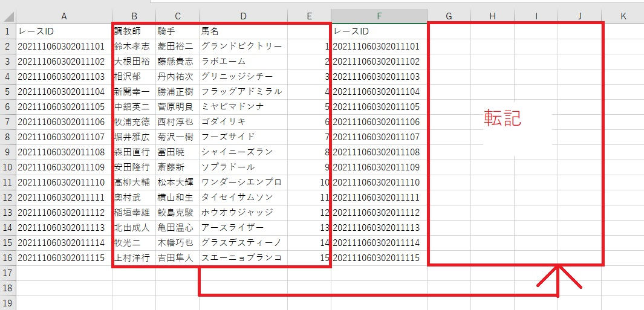
Task: Select trainer cell 新開幸一
Action: 134,92
